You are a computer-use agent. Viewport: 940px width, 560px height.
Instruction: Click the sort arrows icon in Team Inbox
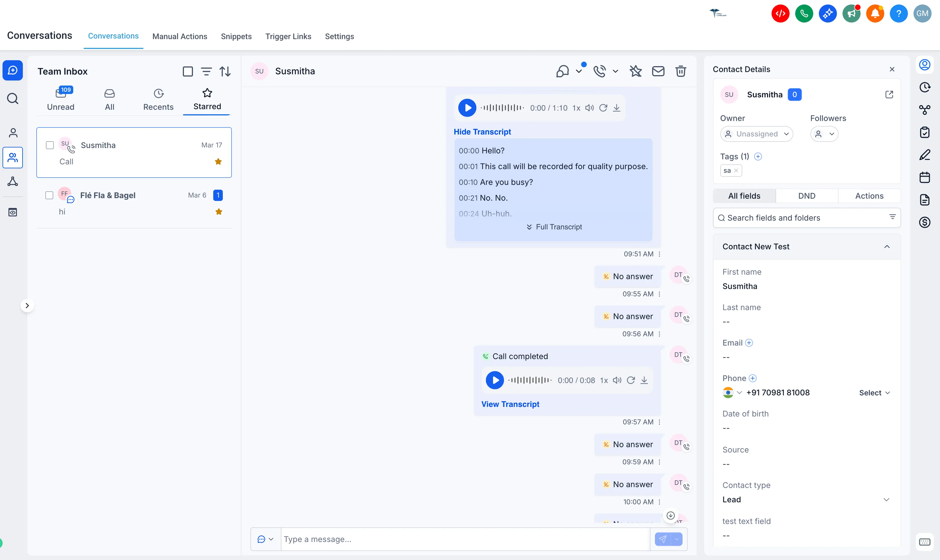coord(225,71)
